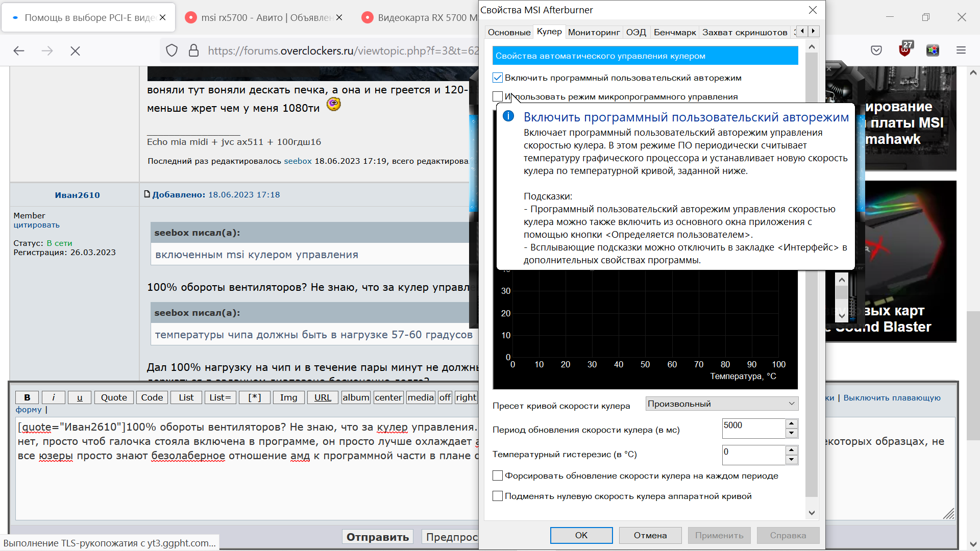Viewport: 980px width, 551px height.
Task: Click the fan update period input field
Action: click(x=753, y=428)
